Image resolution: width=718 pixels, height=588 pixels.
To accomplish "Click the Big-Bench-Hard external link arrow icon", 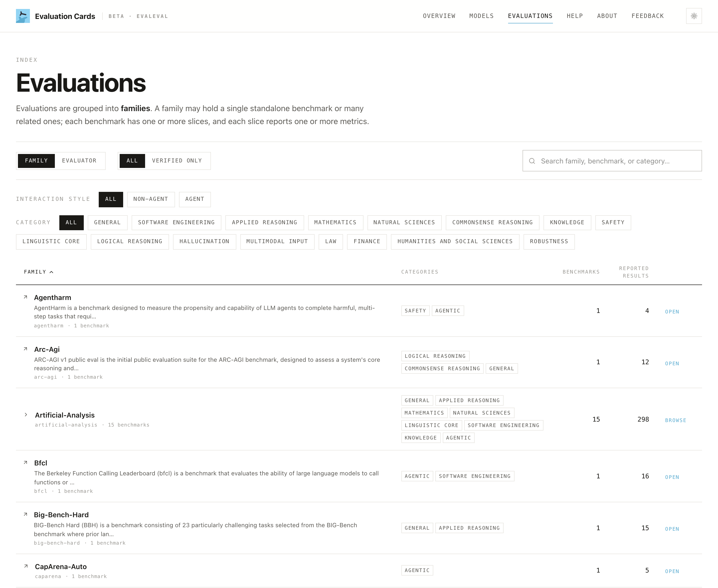I will 25,514.
